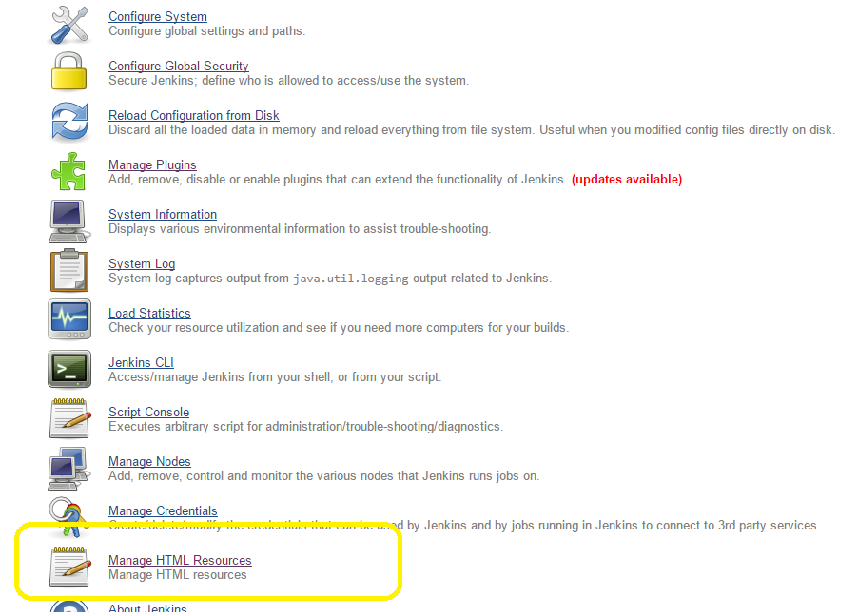858x616 pixels.
Task: Click the notepad Manage HTML Resources icon
Action: 70,567
